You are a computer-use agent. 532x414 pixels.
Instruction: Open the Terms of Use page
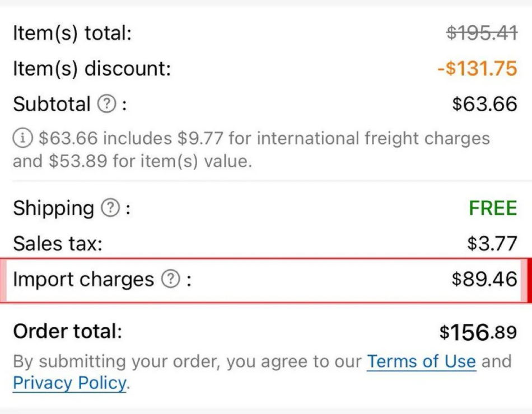coord(422,361)
